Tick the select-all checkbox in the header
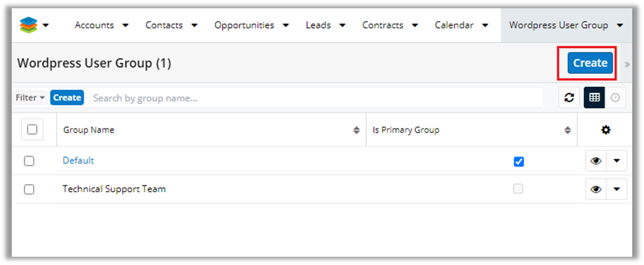 click(x=32, y=130)
